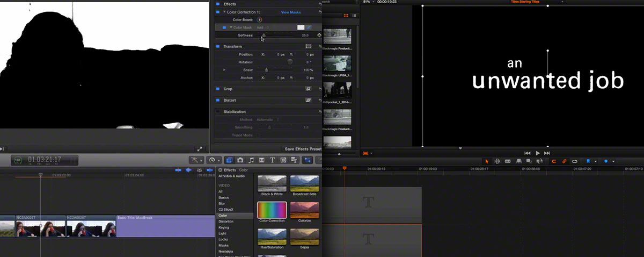This screenshot has width=644, height=257.
Task: Toggle the Transform section checkbox
Action: 218,46
